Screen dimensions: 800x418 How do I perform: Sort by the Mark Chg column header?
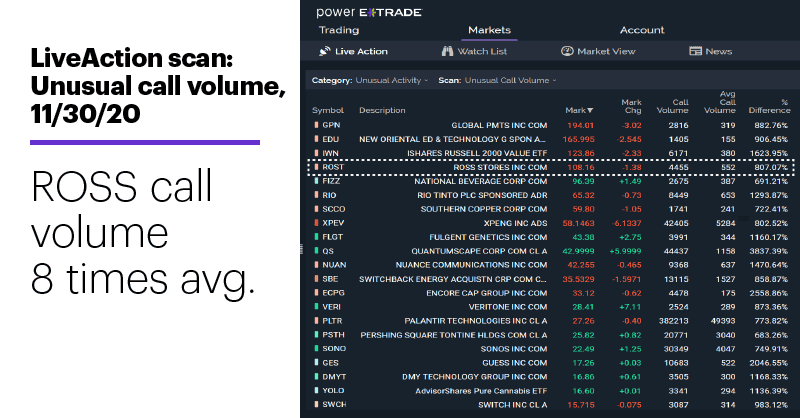632,106
